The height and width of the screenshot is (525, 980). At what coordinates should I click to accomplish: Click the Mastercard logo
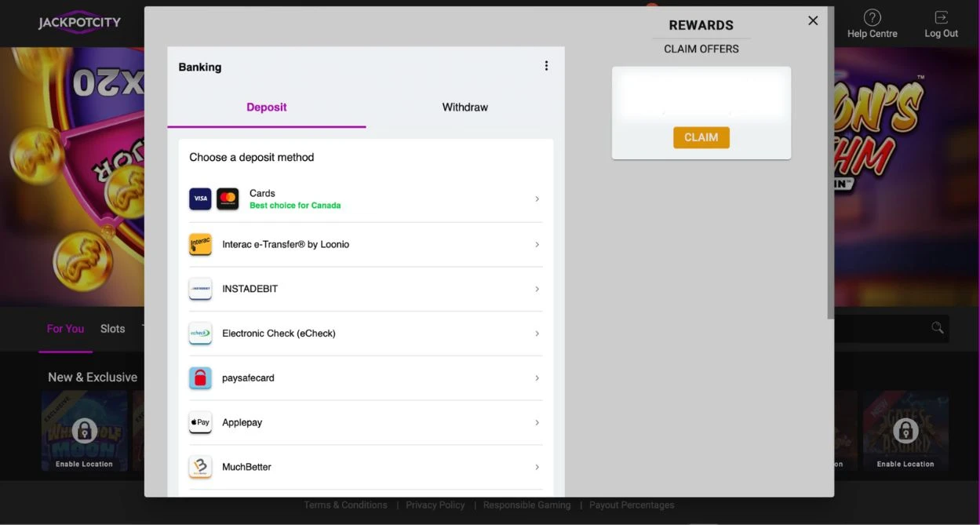pyautogui.click(x=228, y=199)
